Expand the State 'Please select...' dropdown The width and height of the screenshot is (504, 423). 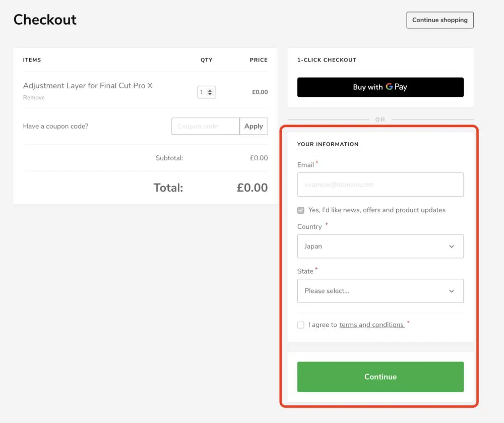380,291
